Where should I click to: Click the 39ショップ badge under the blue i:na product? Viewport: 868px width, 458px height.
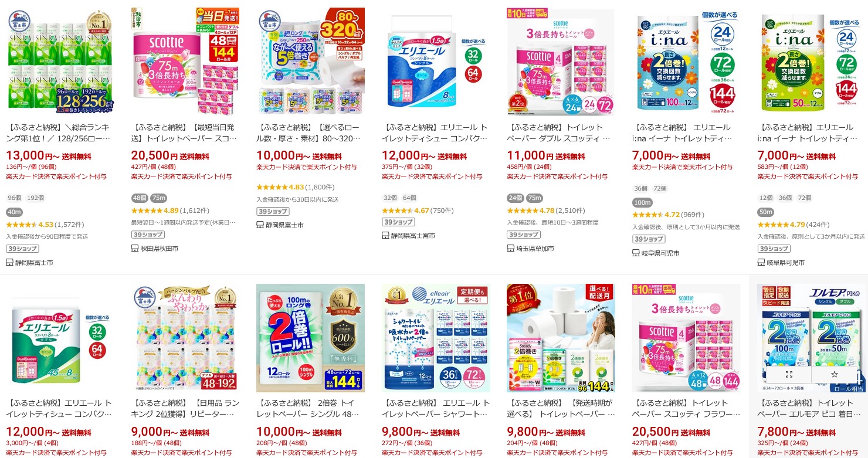coord(648,239)
